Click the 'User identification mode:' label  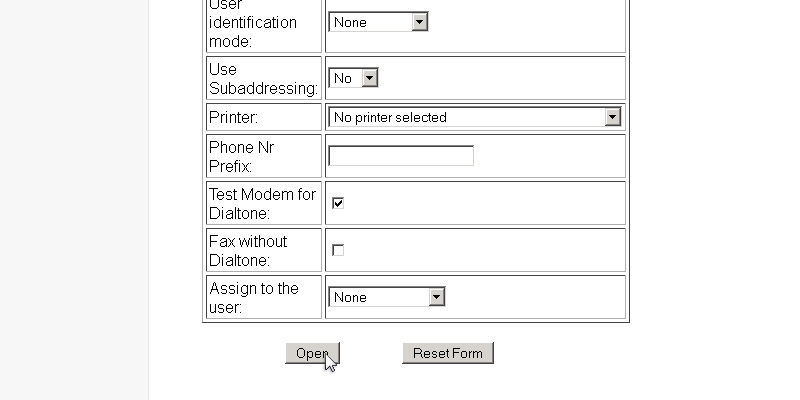coord(253,22)
